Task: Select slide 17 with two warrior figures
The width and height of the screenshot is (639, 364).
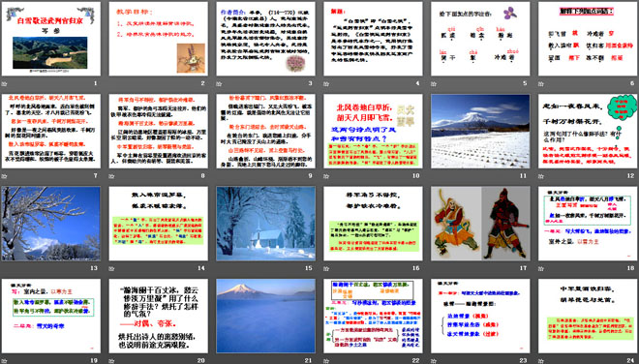Action: click(480, 224)
